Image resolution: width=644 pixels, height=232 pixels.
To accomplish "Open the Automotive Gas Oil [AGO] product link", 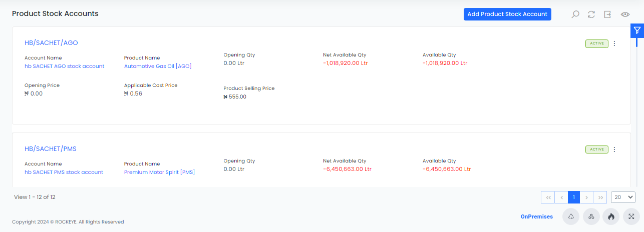I will coord(158,66).
